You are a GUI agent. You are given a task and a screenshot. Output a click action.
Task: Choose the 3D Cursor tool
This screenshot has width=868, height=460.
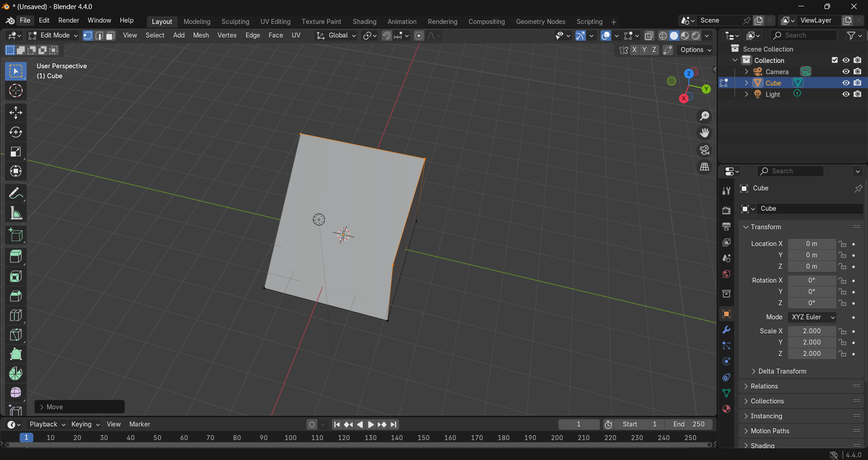tap(16, 91)
